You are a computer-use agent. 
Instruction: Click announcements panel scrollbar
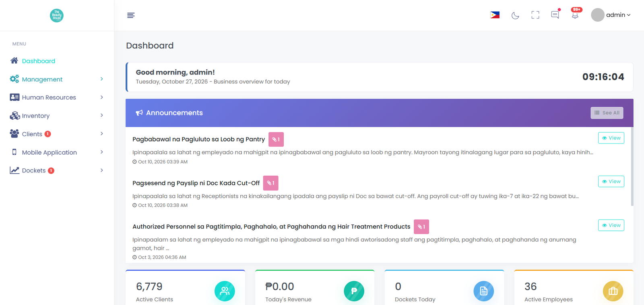(x=632, y=167)
